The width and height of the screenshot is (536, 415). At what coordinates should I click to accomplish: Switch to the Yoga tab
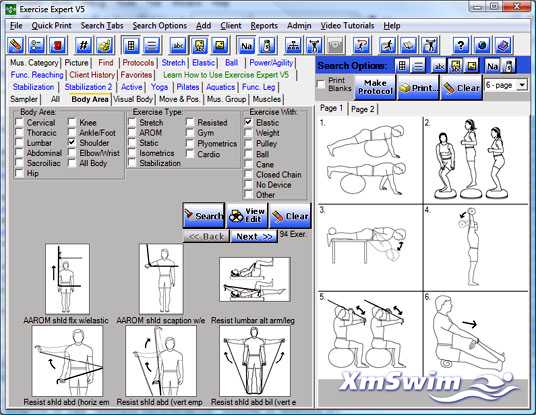pos(159,87)
